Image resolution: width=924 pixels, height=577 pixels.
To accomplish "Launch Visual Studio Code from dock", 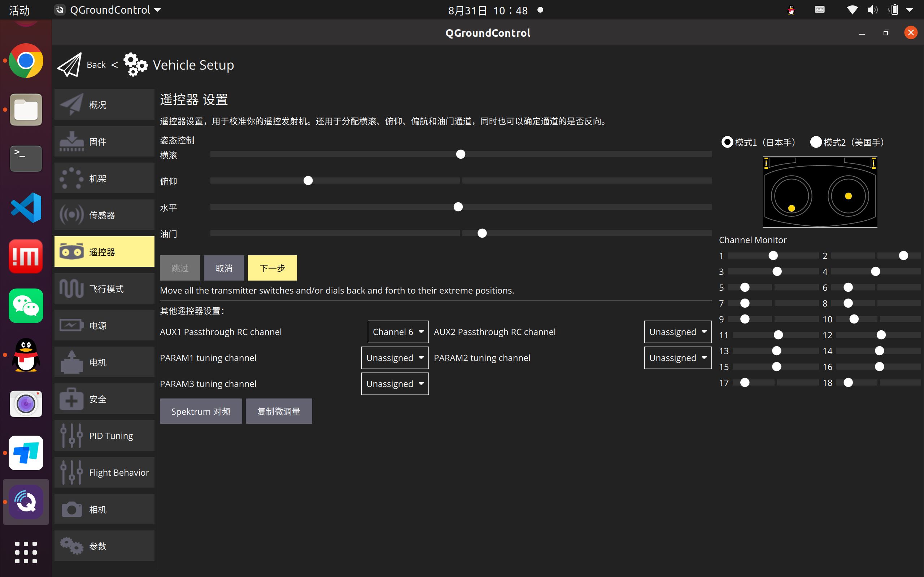I will coord(26,208).
